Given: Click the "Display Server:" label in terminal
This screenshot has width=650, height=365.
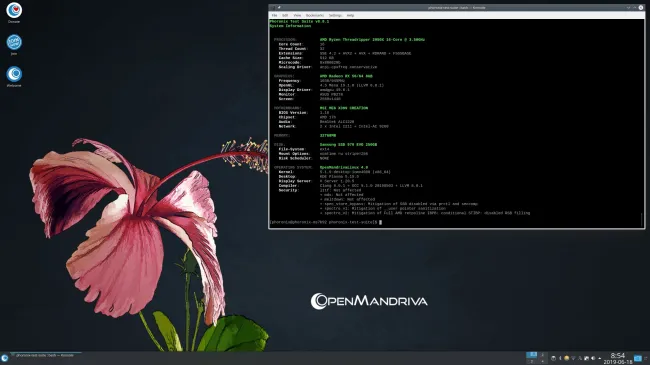Looking at the screenshot, I should click(295, 181).
